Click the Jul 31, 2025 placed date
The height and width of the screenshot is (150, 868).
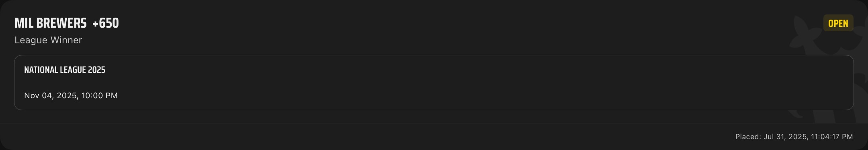(x=786, y=137)
